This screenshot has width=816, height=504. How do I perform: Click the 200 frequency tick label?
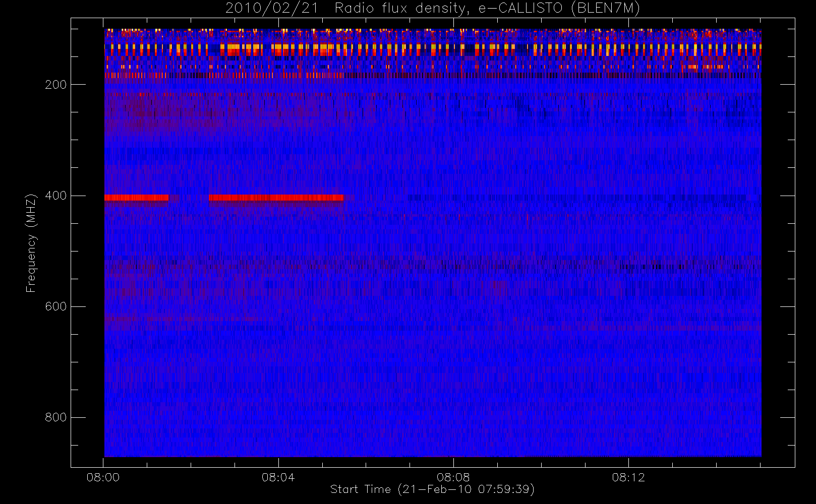[x=56, y=85]
